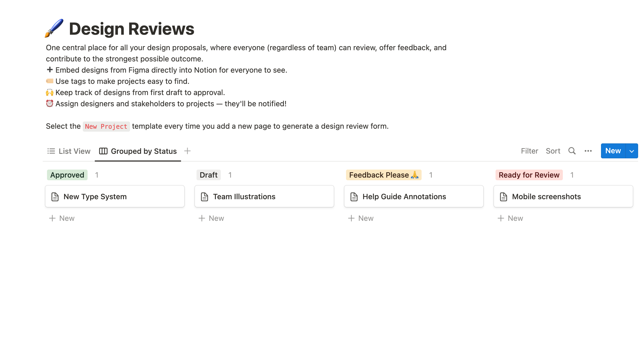Switch to the List View tab

click(x=74, y=151)
